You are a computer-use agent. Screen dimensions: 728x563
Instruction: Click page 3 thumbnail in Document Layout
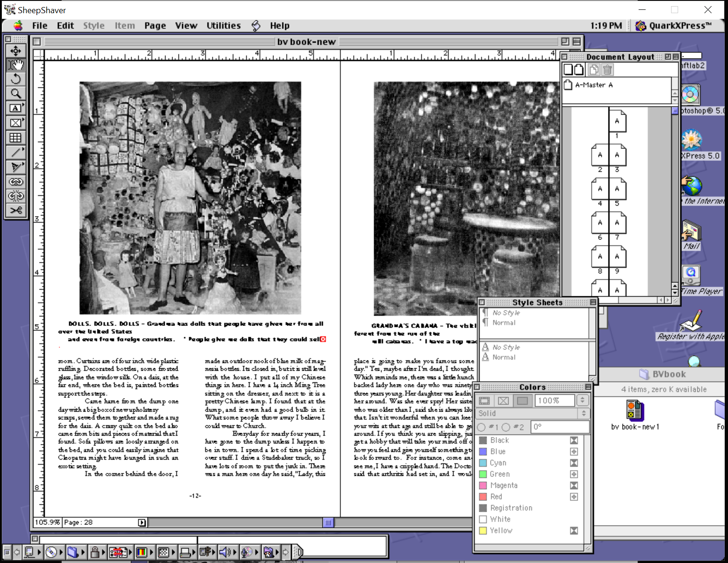tap(617, 155)
